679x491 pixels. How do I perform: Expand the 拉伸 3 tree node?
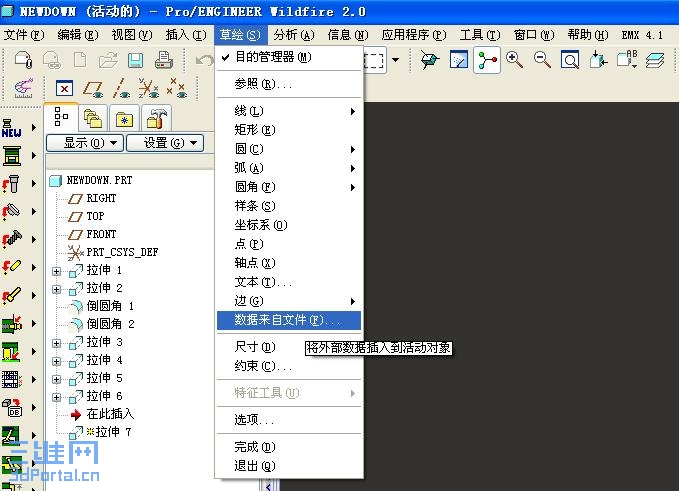[x=56, y=343]
